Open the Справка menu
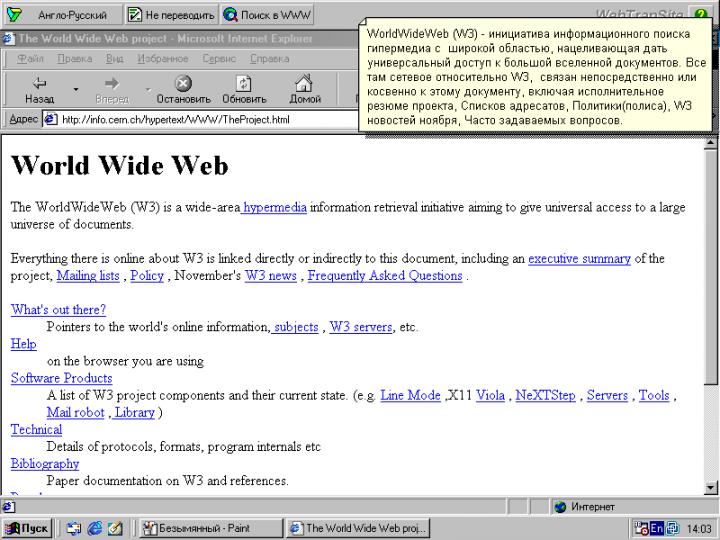 270,59
